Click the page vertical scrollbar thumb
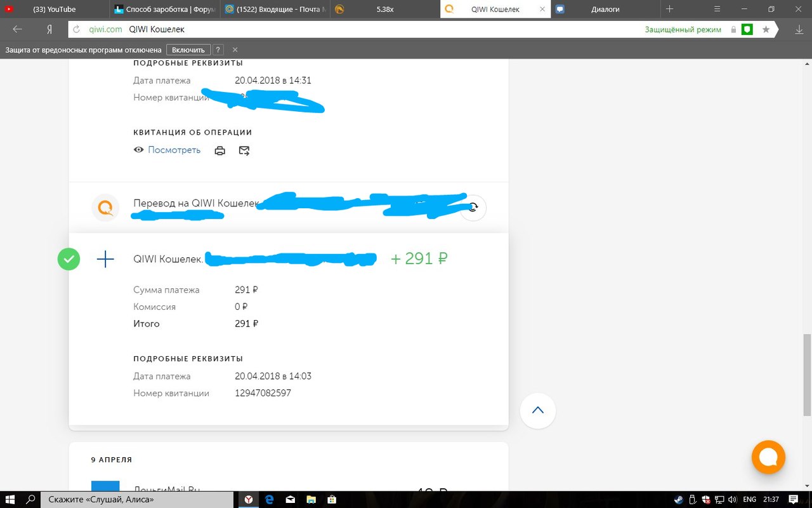 click(807, 375)
